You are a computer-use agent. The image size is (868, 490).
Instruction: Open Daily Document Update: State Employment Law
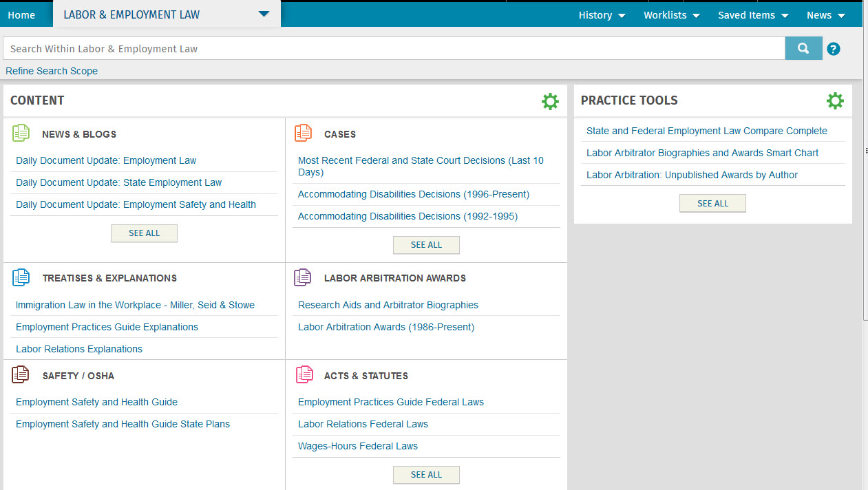pyautogui.click(x=119, y=182)
